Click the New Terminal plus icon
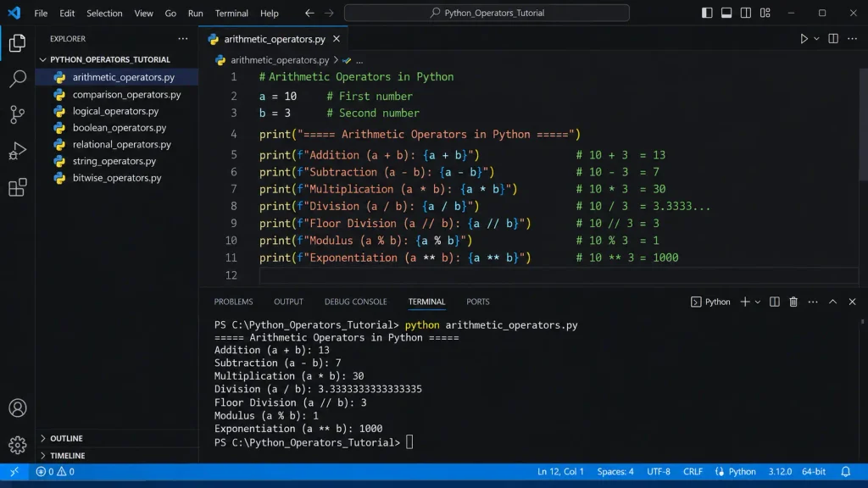The image size is (868, 488). click(745, 302)
